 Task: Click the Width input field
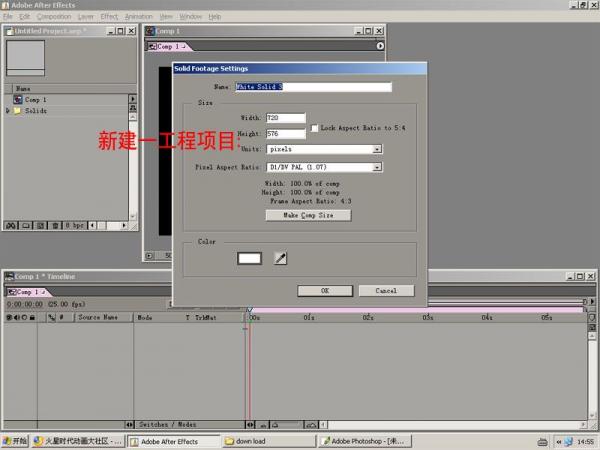click(x=286, y=118)
